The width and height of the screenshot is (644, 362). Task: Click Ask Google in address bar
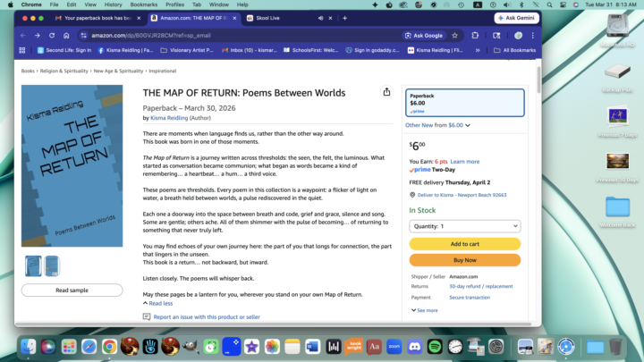click(424, 36)
